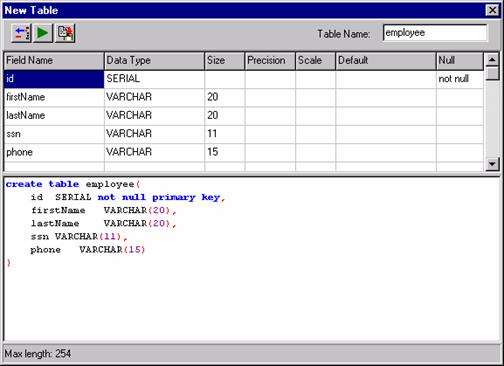Click the 'lastName VARCHAR(20)' SQL line

coord(104,223)
